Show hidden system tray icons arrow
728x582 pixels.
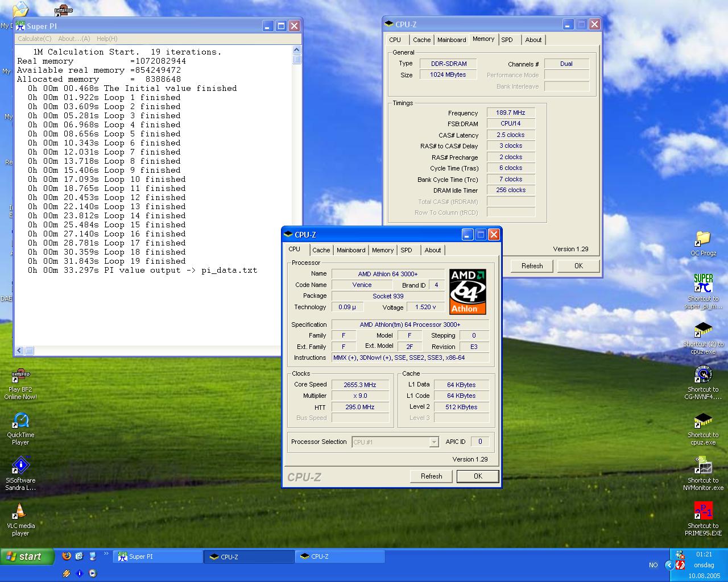click(669, 565)
